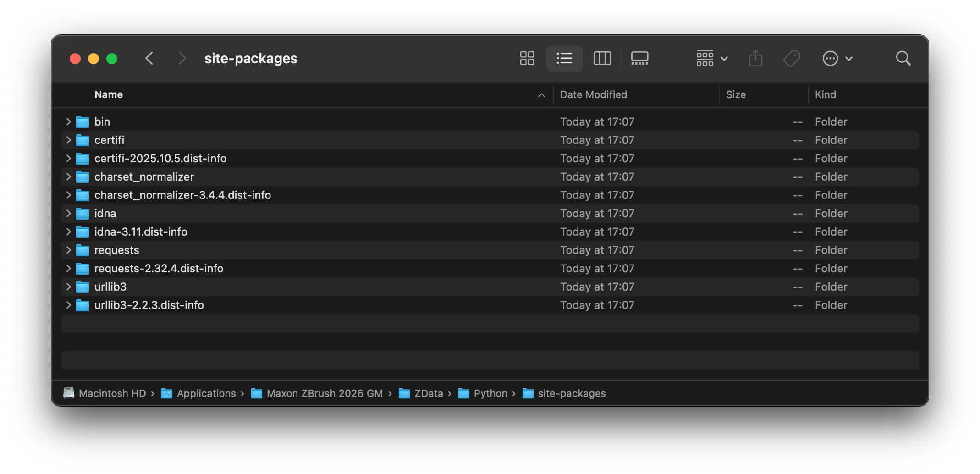980x474 pixels.
Task: Open the Tags editor icon
Action: pos(792,58)
